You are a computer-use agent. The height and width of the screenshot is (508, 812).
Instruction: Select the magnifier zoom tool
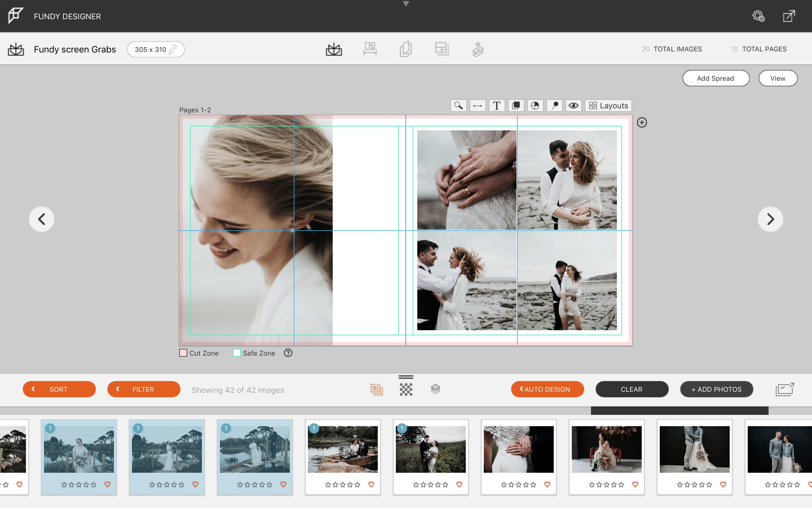click(458, 106)
